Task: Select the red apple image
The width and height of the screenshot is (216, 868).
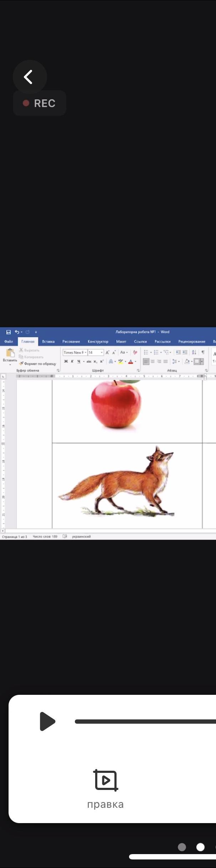Action: click(116, 404)
